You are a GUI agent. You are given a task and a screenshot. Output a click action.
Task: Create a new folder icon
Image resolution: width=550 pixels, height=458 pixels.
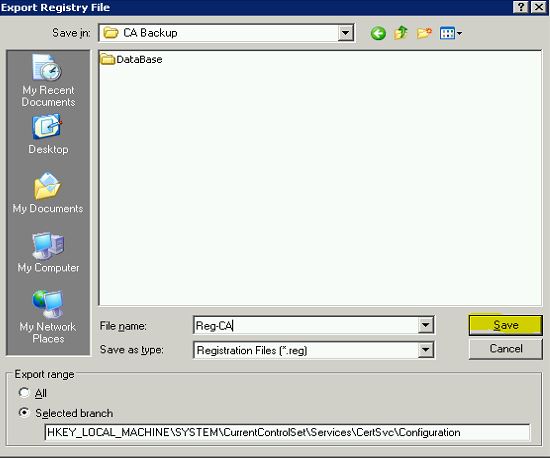coord(424,33)
